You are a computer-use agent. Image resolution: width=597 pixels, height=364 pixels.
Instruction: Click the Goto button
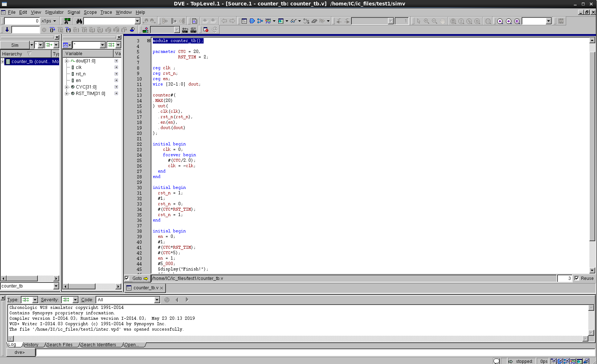click(x=140, y=278)
